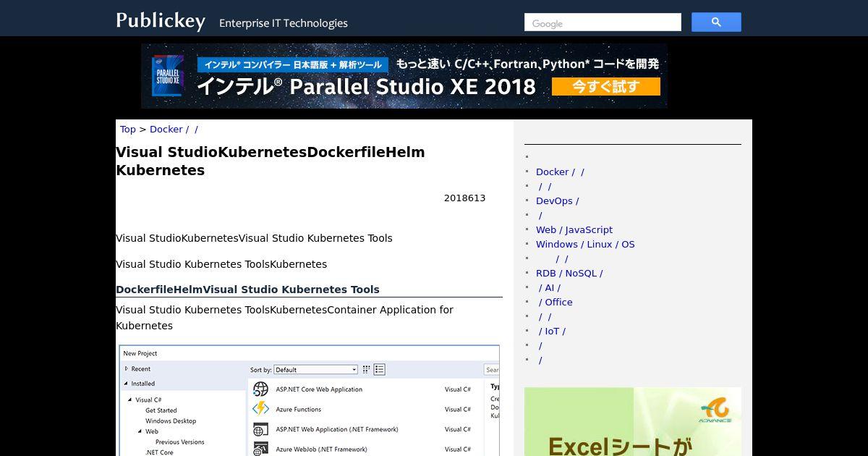Click the magnifier search button in header
This screenshot has width=868, height=456.
[716, 22]
